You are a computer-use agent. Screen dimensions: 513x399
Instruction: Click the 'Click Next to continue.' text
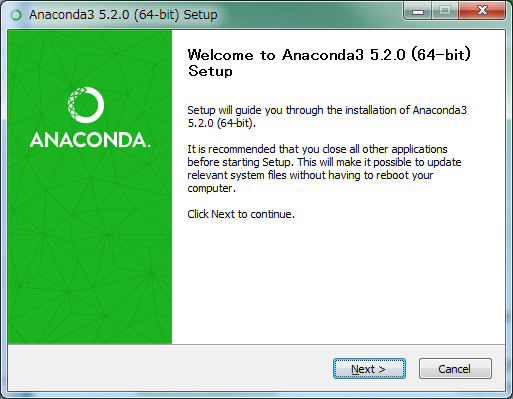pos(241,214)
